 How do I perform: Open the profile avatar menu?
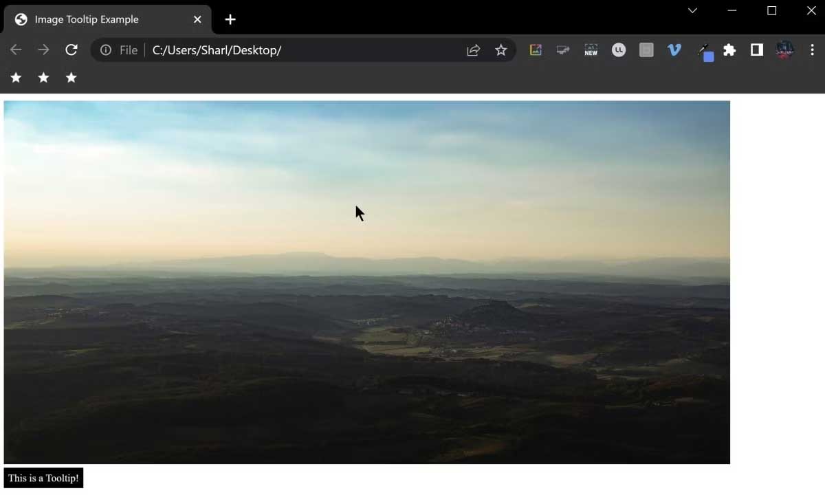784,50
